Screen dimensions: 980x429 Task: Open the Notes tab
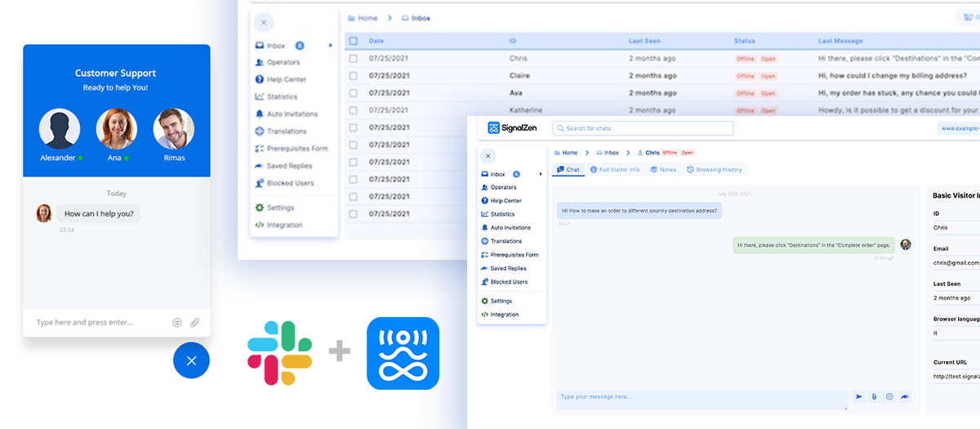coord(663,170)
